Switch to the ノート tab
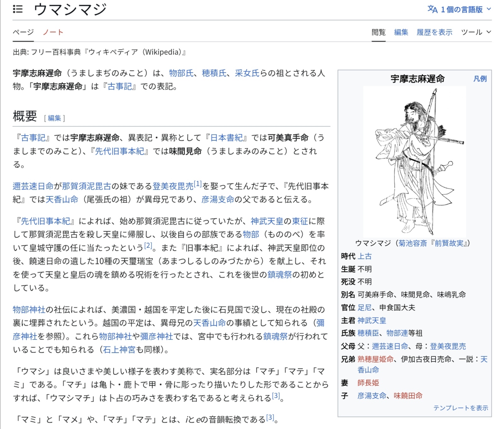 (53, 32)
